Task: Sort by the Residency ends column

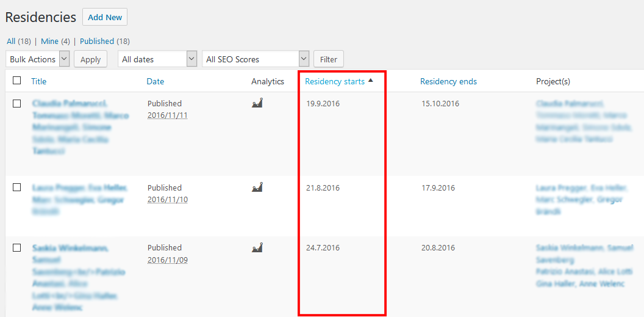Action: coord(448,81)
